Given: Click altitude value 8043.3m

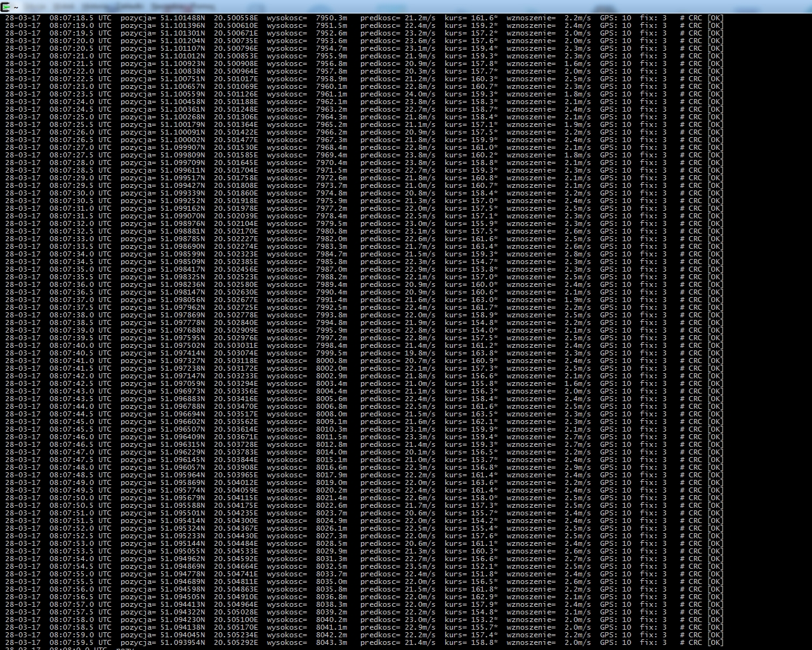Looking at the screenshot, I should tap(332, 642).
